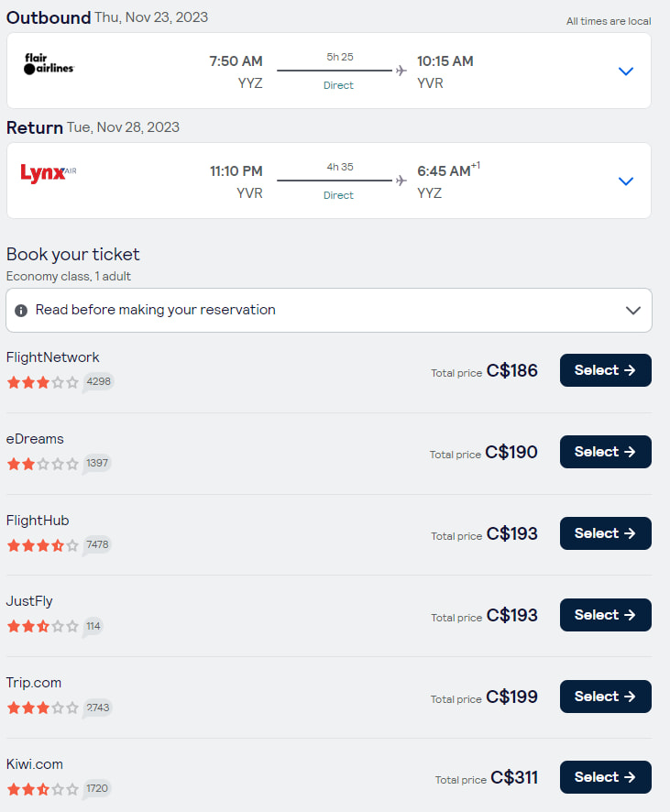
Task: Click the 'Direct' label on the outbound flight
Action: click(338, 84)
